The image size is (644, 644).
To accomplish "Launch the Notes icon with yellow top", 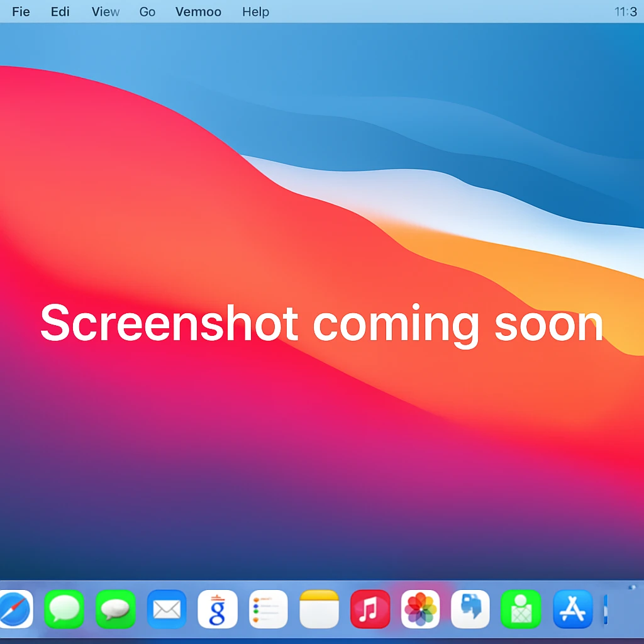I will 319,609.
